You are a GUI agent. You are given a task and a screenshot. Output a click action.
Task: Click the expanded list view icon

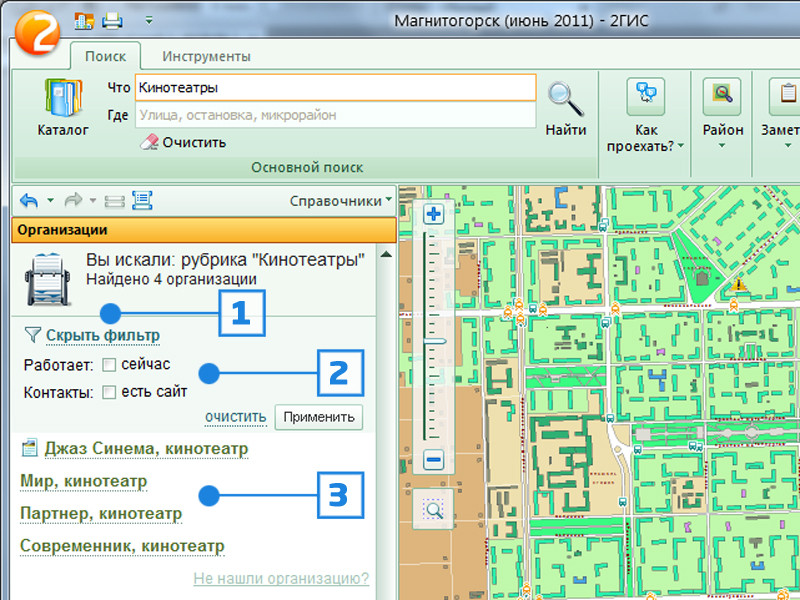click(x=142, y=201)
